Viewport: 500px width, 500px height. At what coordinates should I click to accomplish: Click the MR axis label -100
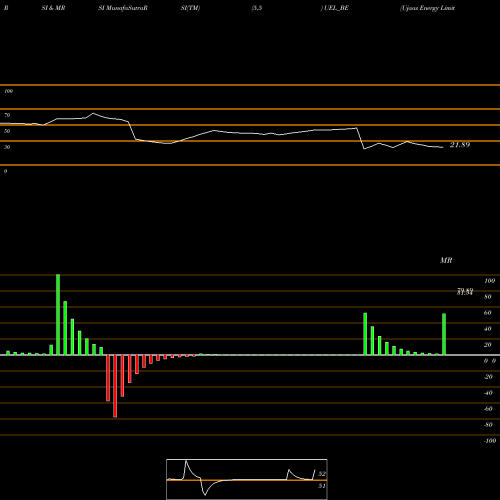[x=490, y=441]
